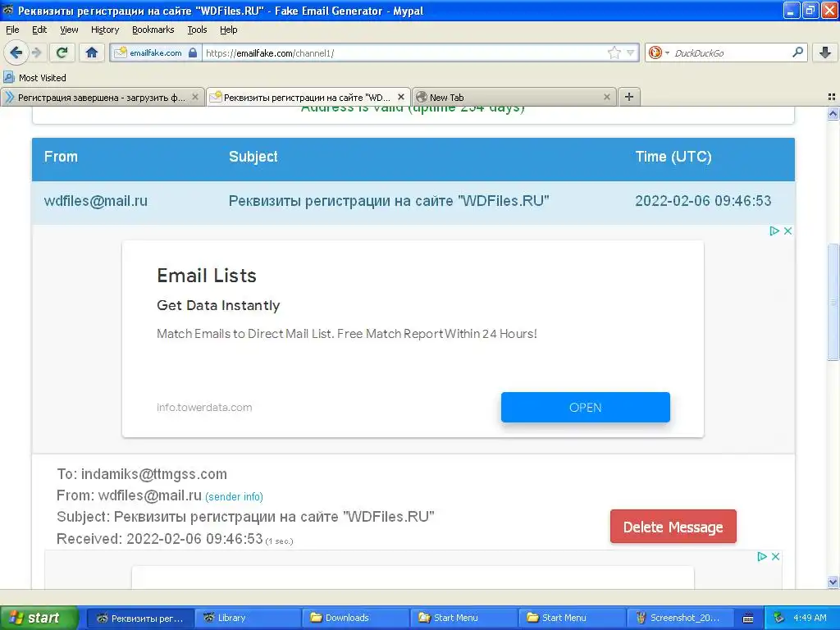The image size is (840, 630).
Task: Close the lower ad with X
Action: (775, 557)
